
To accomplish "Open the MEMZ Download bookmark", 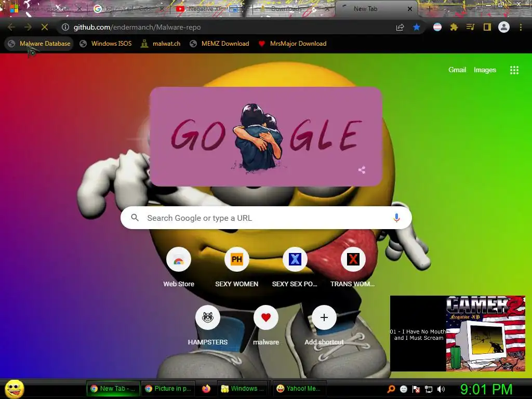I will pyautogui.click(x=220, y=44).
